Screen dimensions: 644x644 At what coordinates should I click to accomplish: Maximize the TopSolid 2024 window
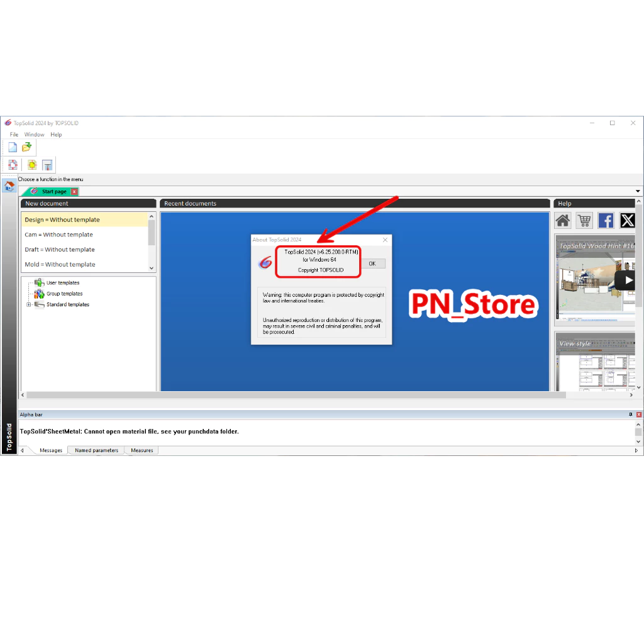tap(613, 123)
